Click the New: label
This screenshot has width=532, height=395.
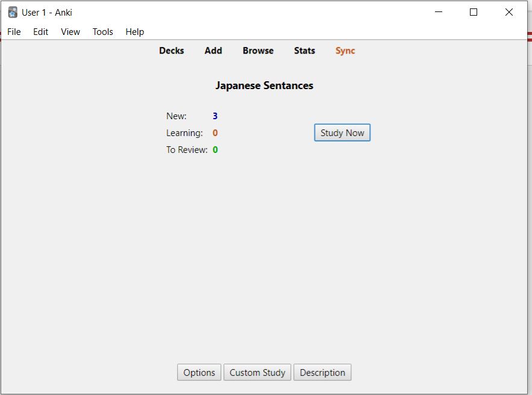point(176,116)
